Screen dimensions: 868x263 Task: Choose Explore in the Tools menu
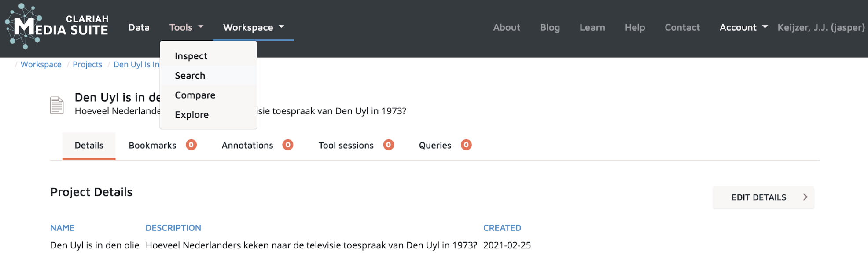pyautogui.click(x=192, y=115)
